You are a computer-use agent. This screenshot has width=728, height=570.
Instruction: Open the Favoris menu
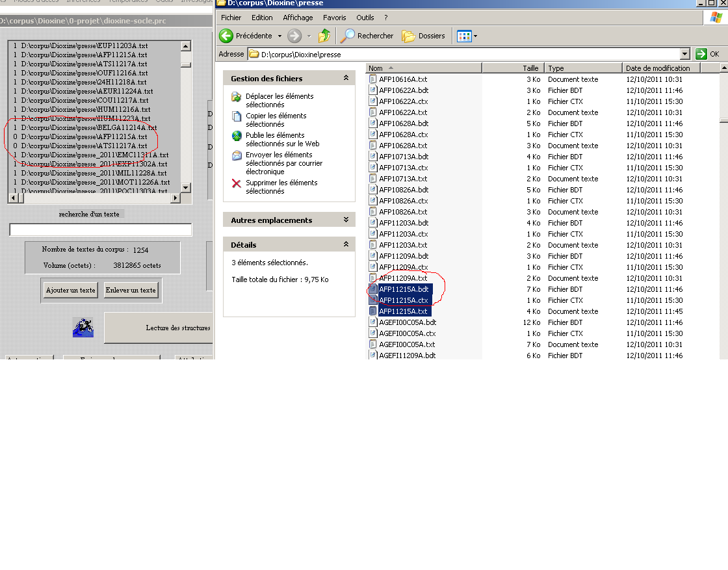tap(334, 18)
